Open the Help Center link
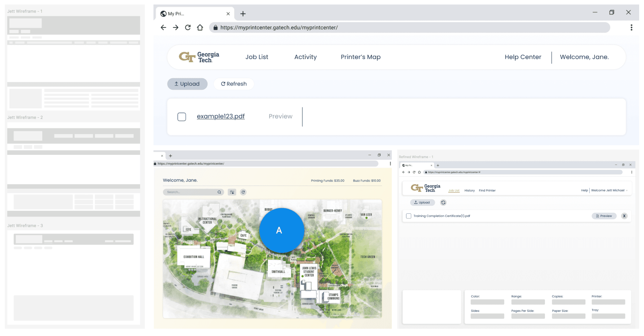Screen dimensions: 644x336 523,57
